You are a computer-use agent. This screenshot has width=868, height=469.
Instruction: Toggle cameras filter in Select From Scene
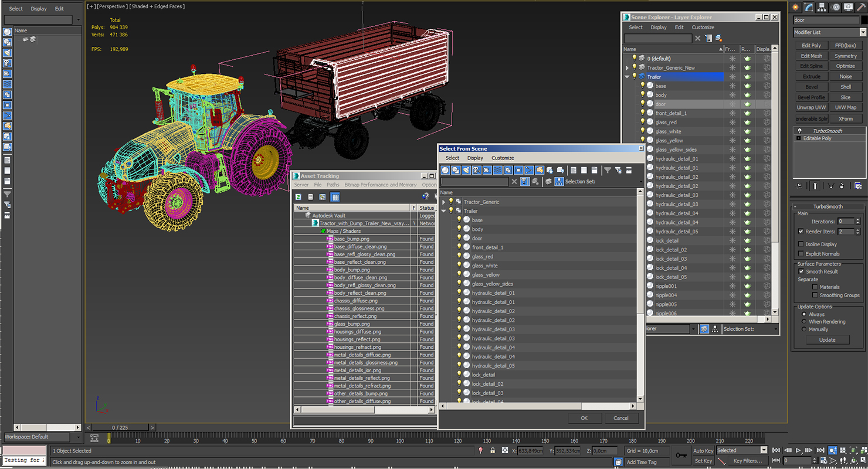tap(476, 170)
